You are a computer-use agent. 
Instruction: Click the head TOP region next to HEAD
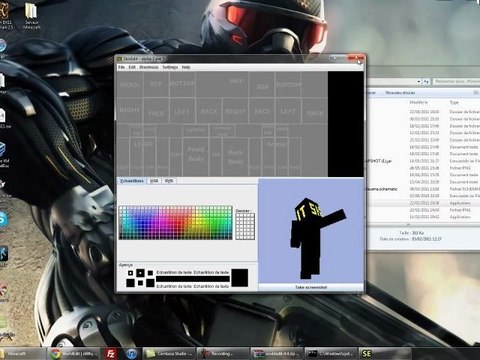156,84
